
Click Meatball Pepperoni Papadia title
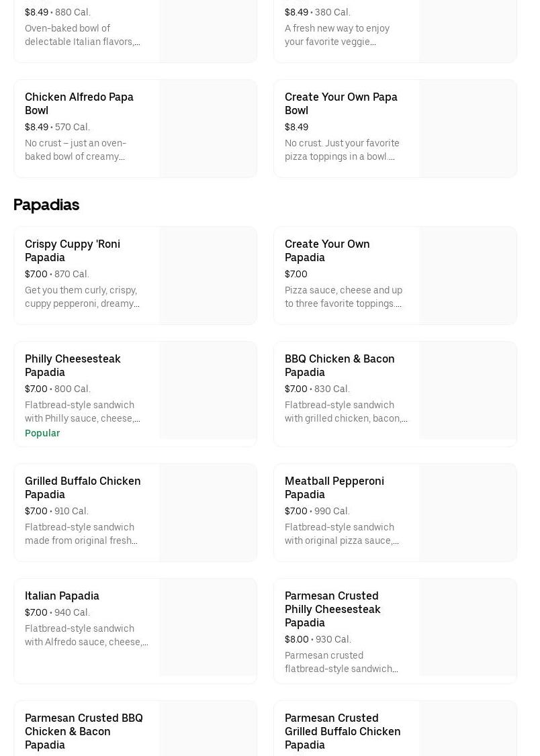point(334,487)
